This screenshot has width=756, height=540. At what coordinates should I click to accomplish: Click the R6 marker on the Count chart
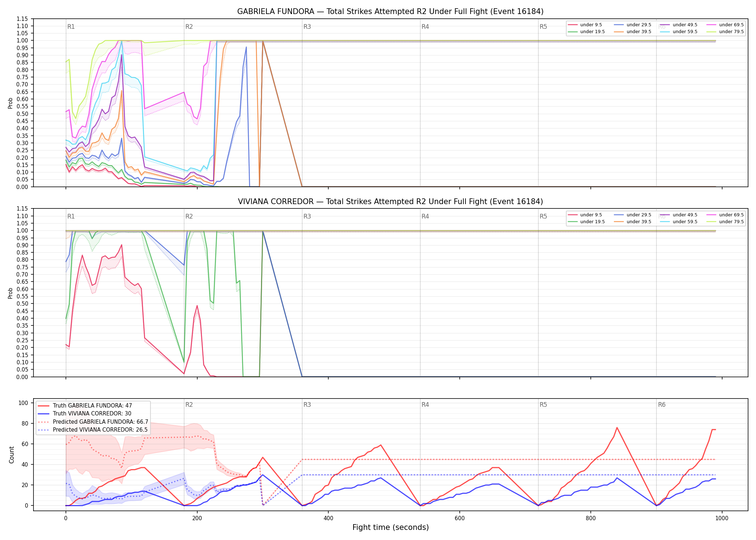click(662, 405)
